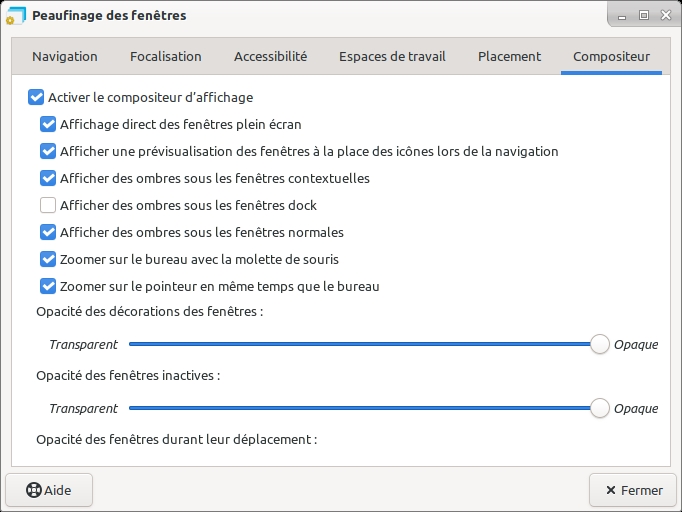Toggle window preview instead of icons checkbox
Viewport: 682px width, 512px height.
[x=48, y=152]
